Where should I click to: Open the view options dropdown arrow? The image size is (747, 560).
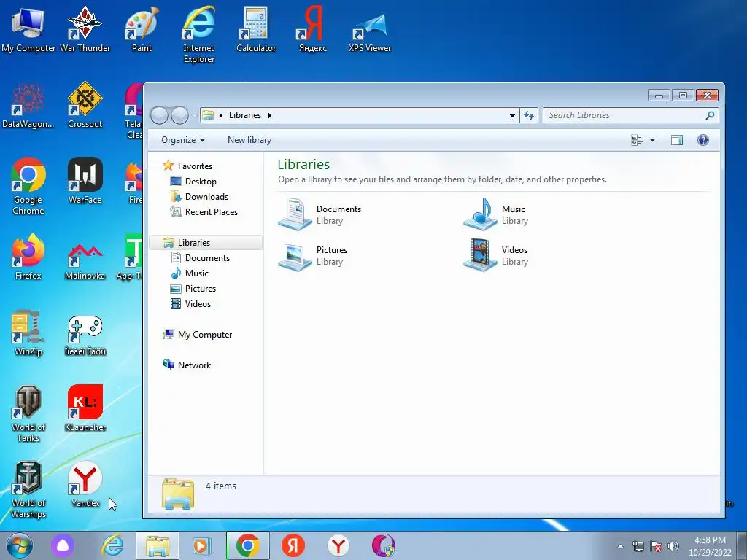coord(653,140)
